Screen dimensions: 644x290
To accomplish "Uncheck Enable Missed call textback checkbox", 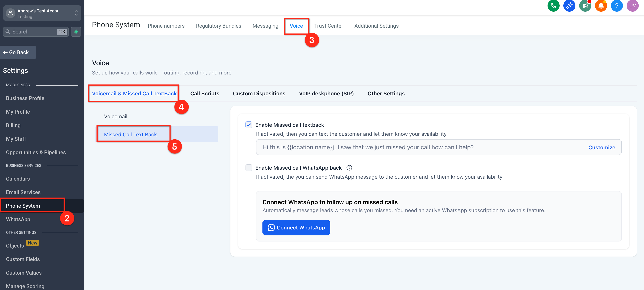I will tap(249, 125).
